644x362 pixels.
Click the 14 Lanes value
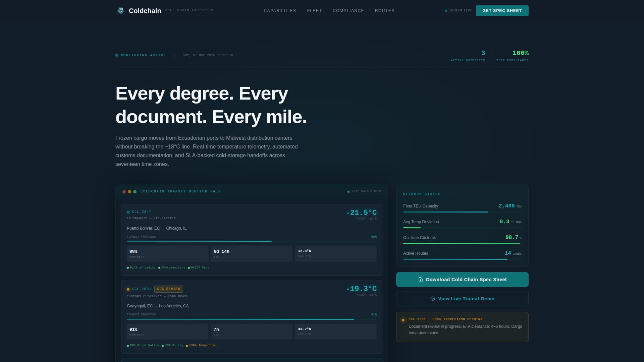tap(513, 253)
